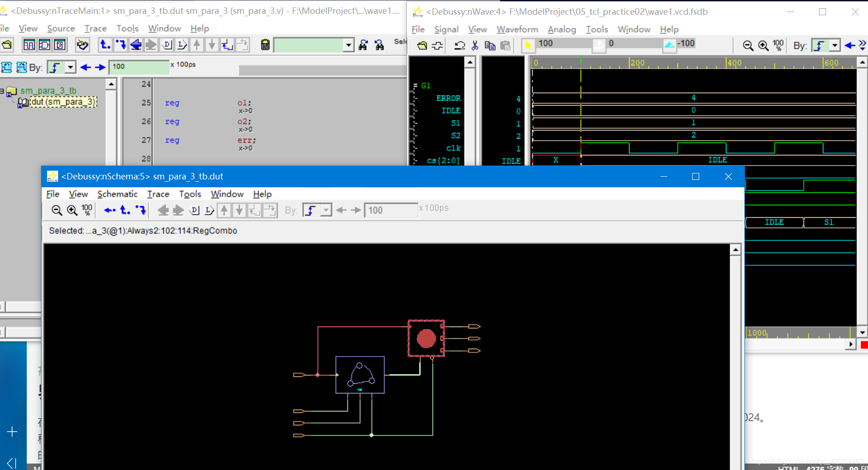Viewport: 868px width, 470px height.
Task: Click the 100% fit view icon in nSchema
Action: (x=87, y=210)
